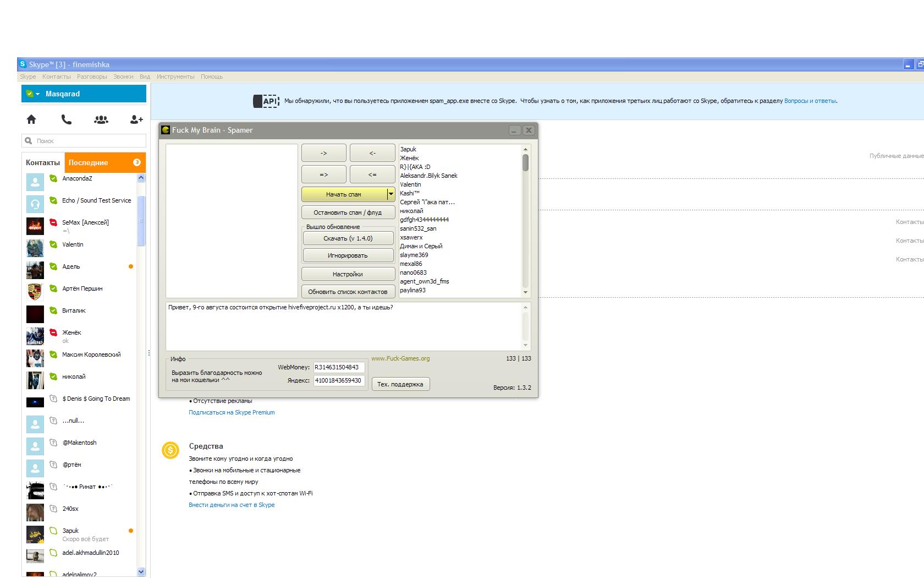Click the Тех. поддержка button
This screenshot has height=578, width=924.
tap(400, 384)
